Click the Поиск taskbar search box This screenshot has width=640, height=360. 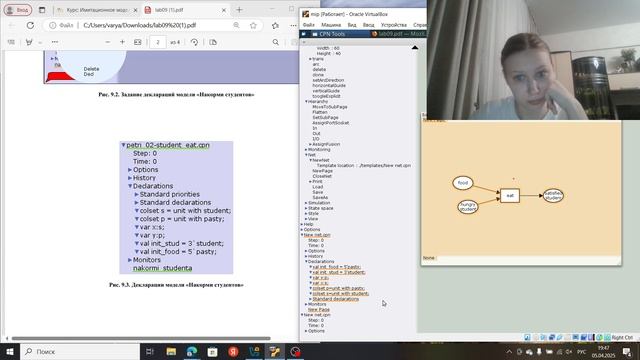click(x=80, y=351)
